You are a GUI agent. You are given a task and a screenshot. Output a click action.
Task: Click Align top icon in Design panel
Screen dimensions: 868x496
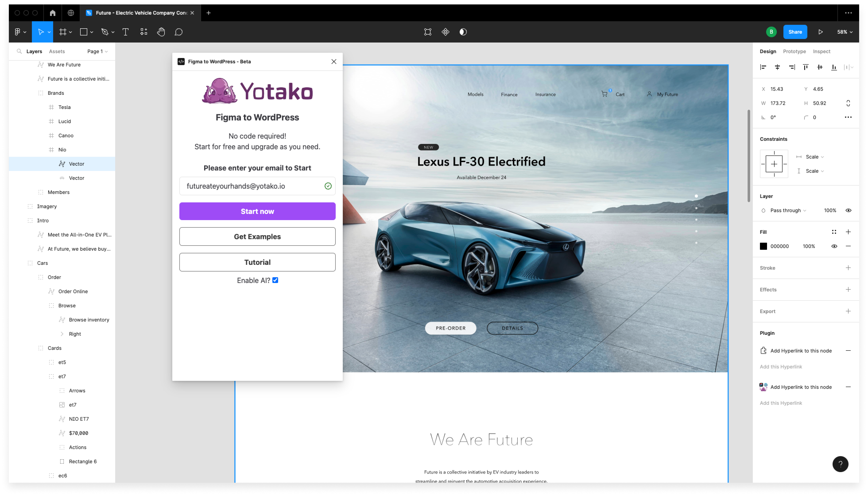(x=806, y=68)
